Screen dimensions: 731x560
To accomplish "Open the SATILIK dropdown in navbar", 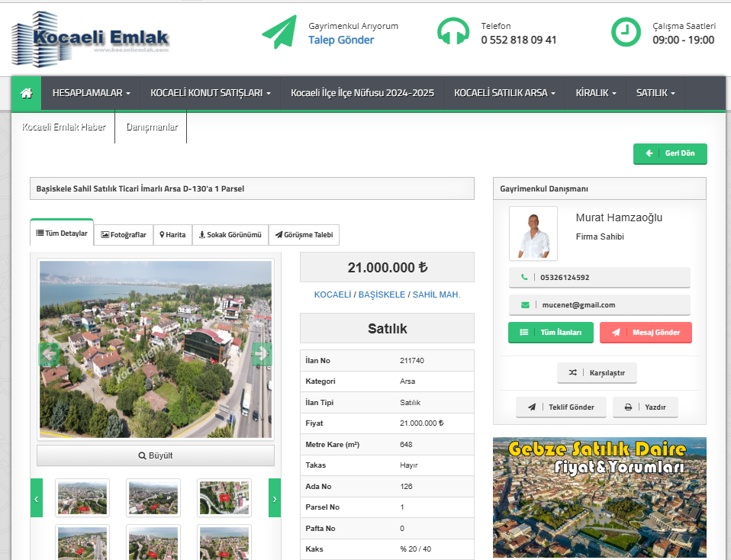I will 655,93.
